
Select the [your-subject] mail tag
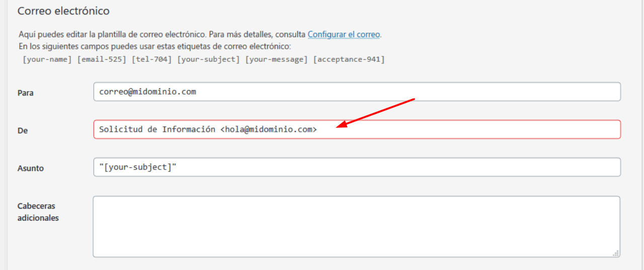209,59
